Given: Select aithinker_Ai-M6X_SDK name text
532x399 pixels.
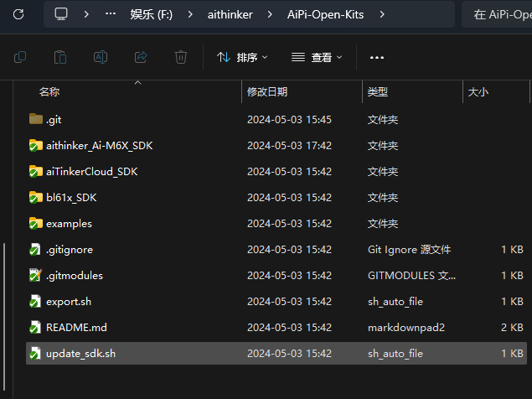Looking at the screenshot, I should pos(100,146).
